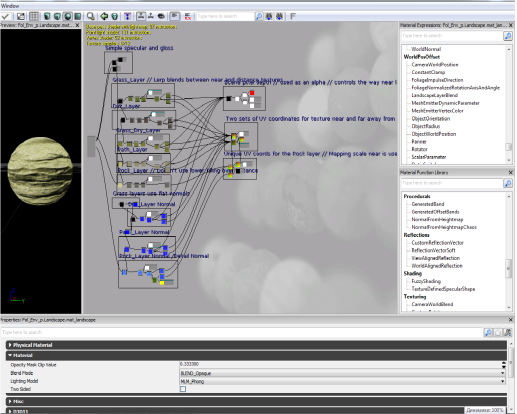Focus the toolbar search text field
Image resolution: width=517 pixels, height=414 pixels.
pyautogui.click(x=225, y=16)
